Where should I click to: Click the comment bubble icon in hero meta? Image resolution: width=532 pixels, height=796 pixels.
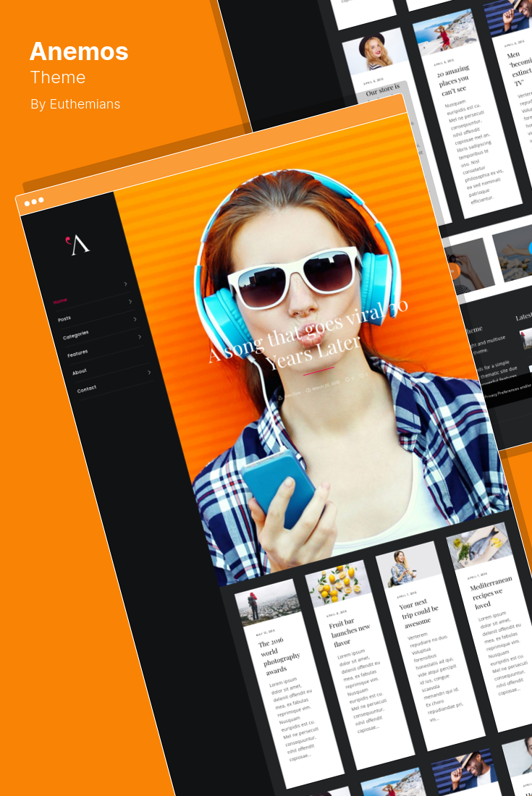[347, 380]
